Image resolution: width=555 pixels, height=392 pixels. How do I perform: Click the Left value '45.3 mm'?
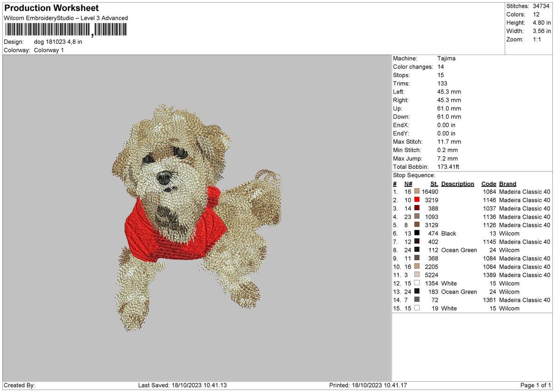[x=449, y=92]
